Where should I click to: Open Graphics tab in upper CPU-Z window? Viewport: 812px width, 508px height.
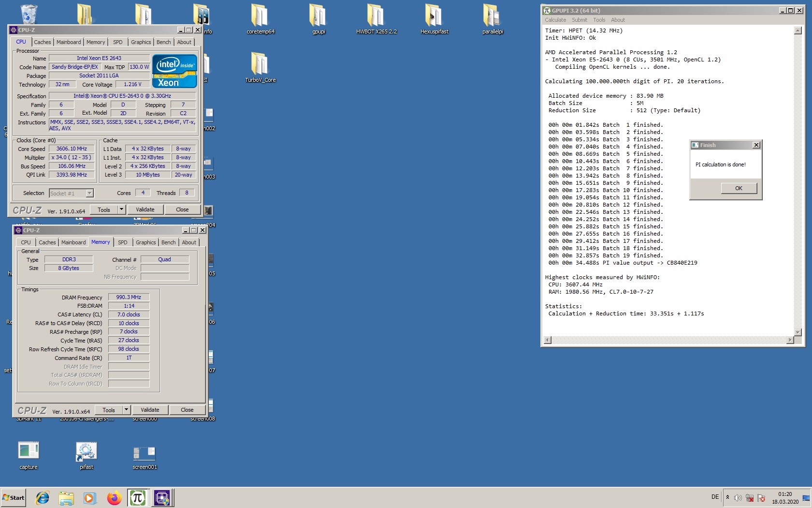tap(141, 42)
